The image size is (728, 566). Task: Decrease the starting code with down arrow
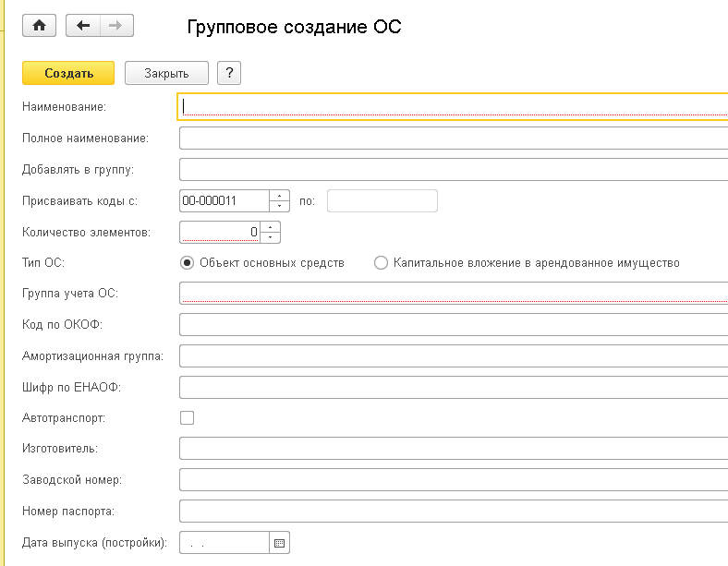coord(280,206)
